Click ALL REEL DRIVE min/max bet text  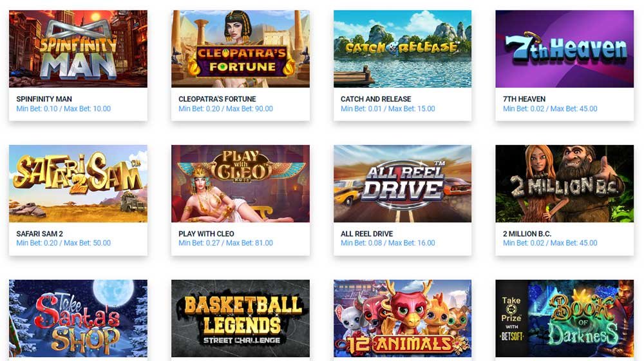388,243
